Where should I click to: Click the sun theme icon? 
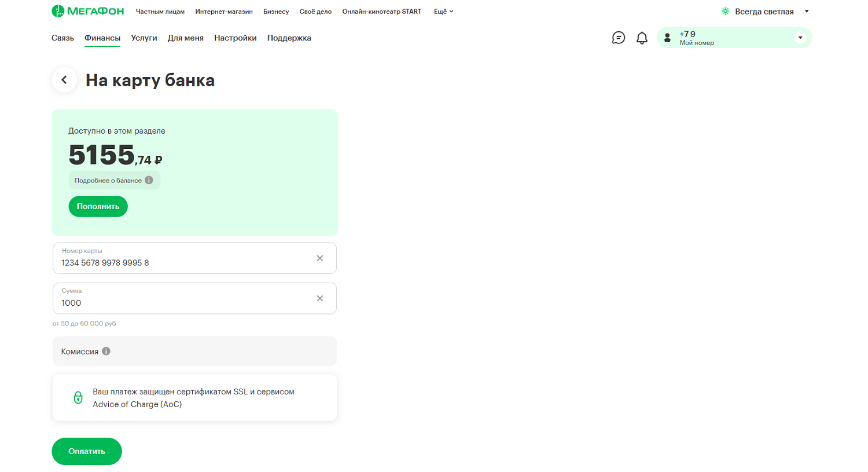click(725, 12)
